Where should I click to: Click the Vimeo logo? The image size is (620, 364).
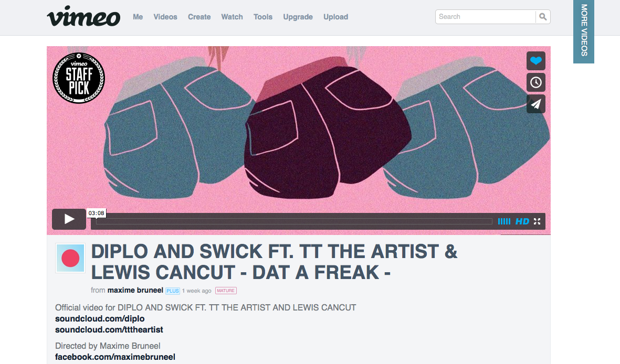click(83, 16)
